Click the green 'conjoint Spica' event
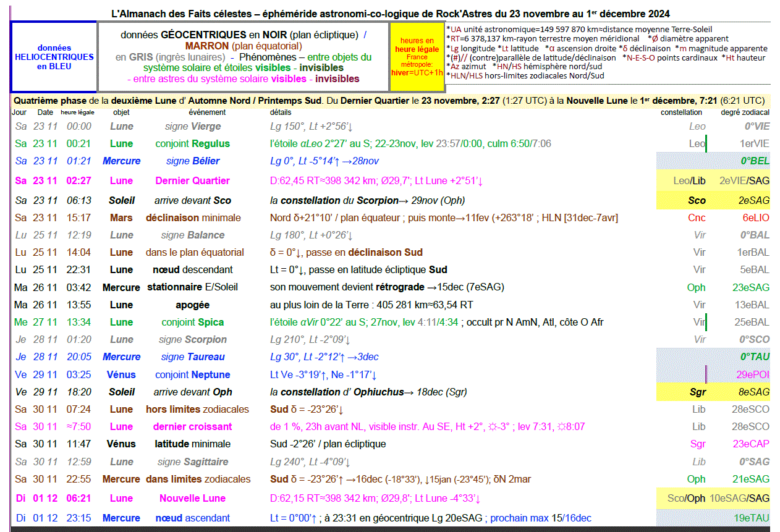780x532 pixels. (192, 323)
